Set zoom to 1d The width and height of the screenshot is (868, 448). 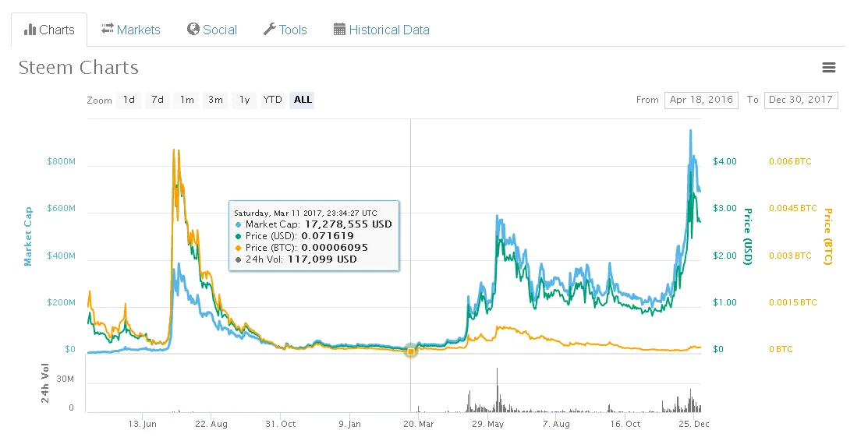tap(129, 100)
